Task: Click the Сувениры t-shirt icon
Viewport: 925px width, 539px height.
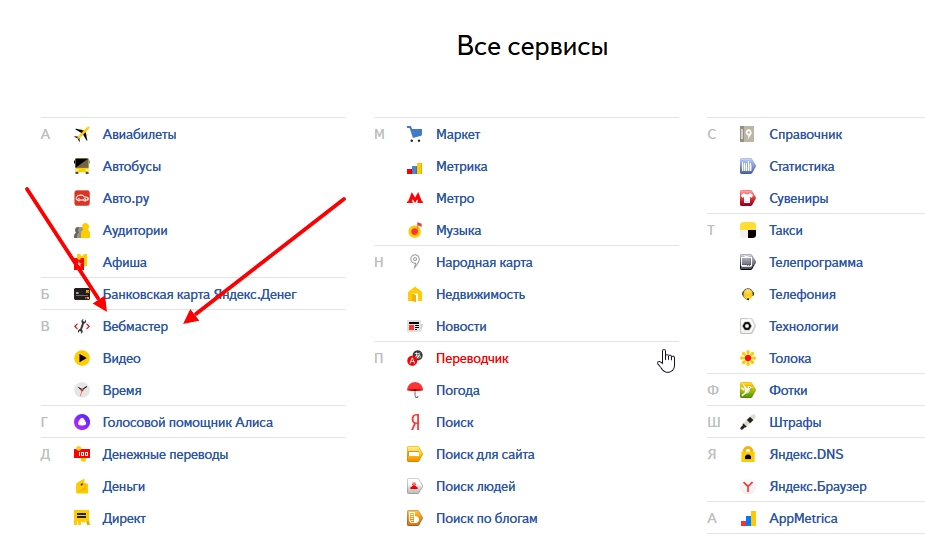Action: point(747,198)
